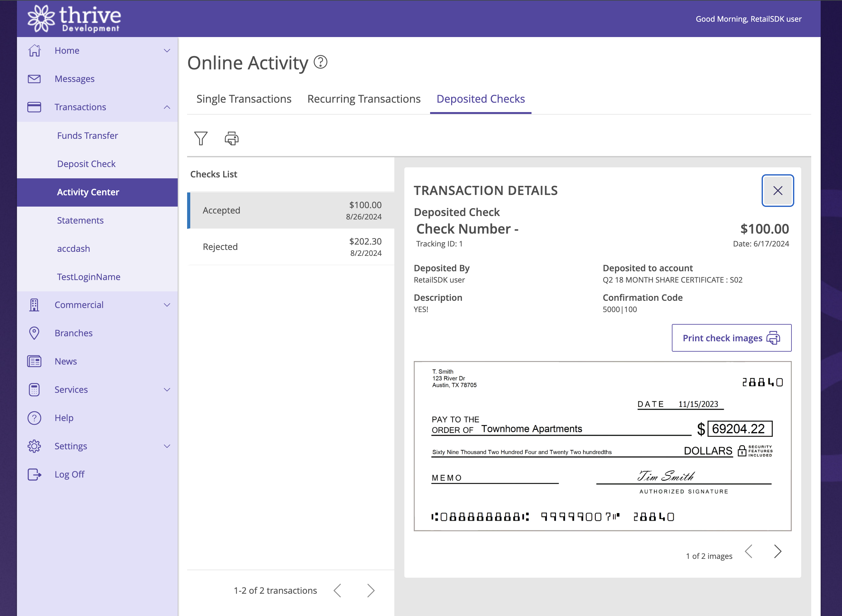Click the News newspaper icon
Screen dimensions: 842x616
tap(34, 361)
